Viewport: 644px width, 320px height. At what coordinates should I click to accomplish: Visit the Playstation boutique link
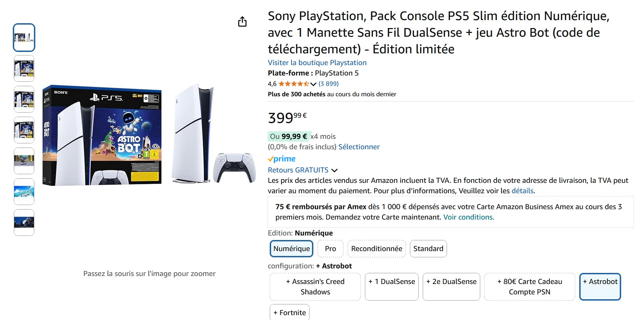(317, 63)
